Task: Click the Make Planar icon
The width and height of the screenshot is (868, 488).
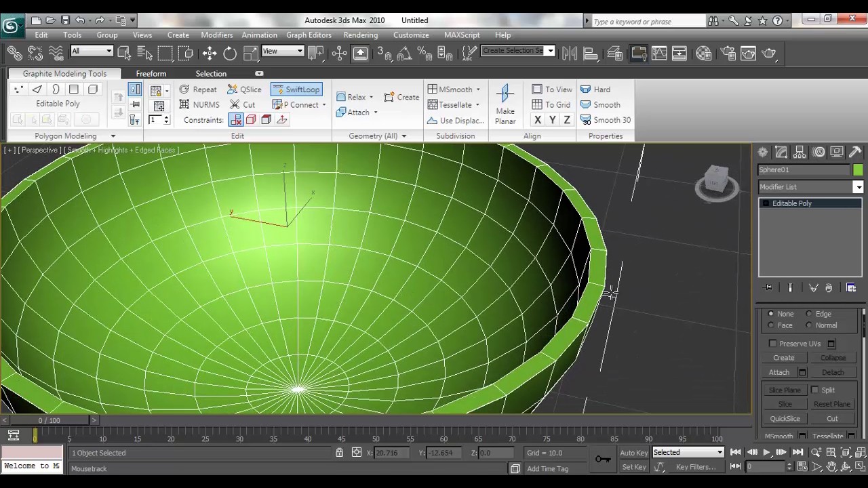Action: click(505, 104)
